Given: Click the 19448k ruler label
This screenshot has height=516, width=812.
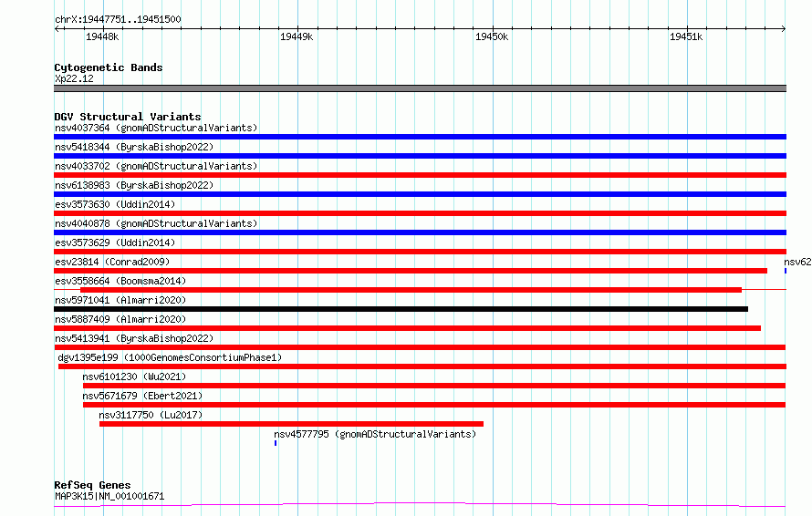Looking at the screenshot, I should pos(102,36).
